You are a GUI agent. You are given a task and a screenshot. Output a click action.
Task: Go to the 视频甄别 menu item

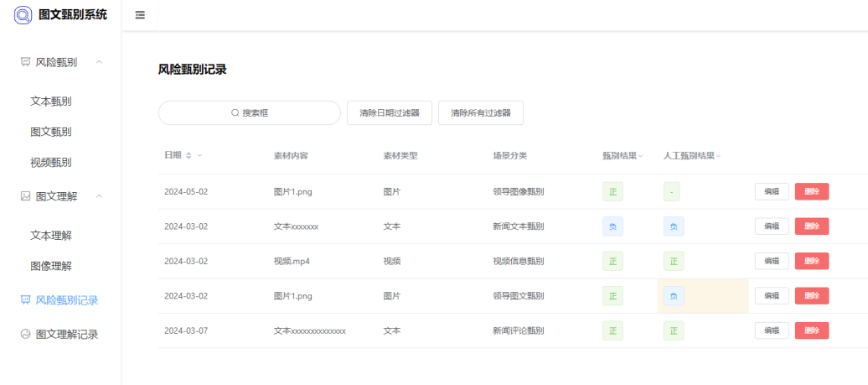[51, 162]
